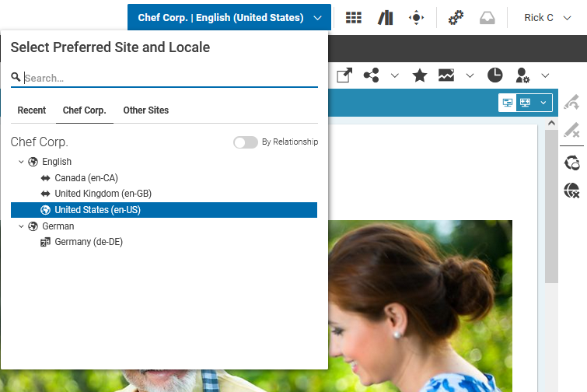
Task: Click the locate target crosshair icon
Action: 416,18
